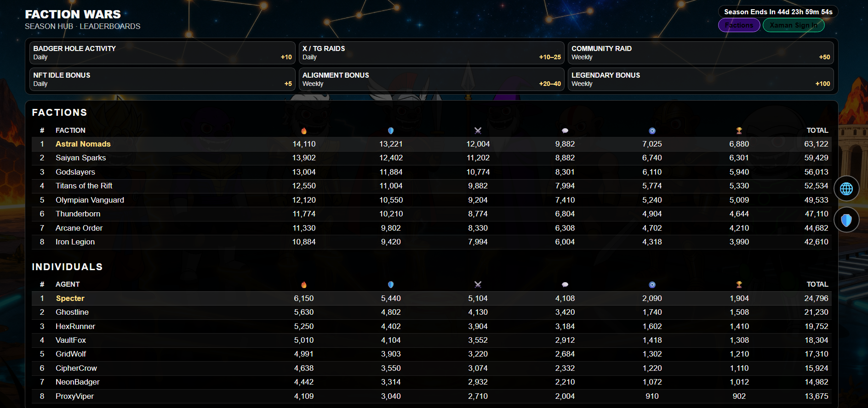Screen dimensions: 868x408
Task: Click the trophy column icon in Individuals table
Action: 739,285
